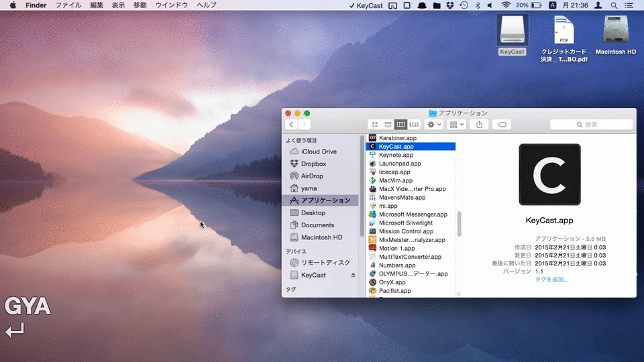
Task: Select Mission Control.app
Action: click(x=411, y=231)
